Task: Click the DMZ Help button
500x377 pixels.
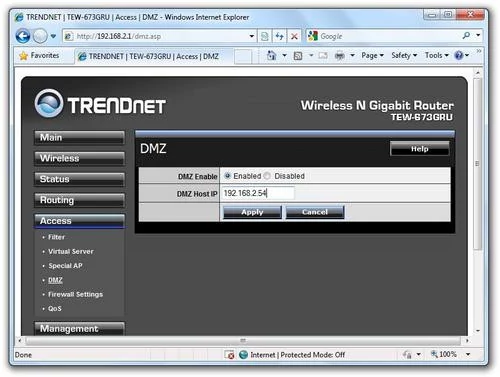Action: click(419, 149)
